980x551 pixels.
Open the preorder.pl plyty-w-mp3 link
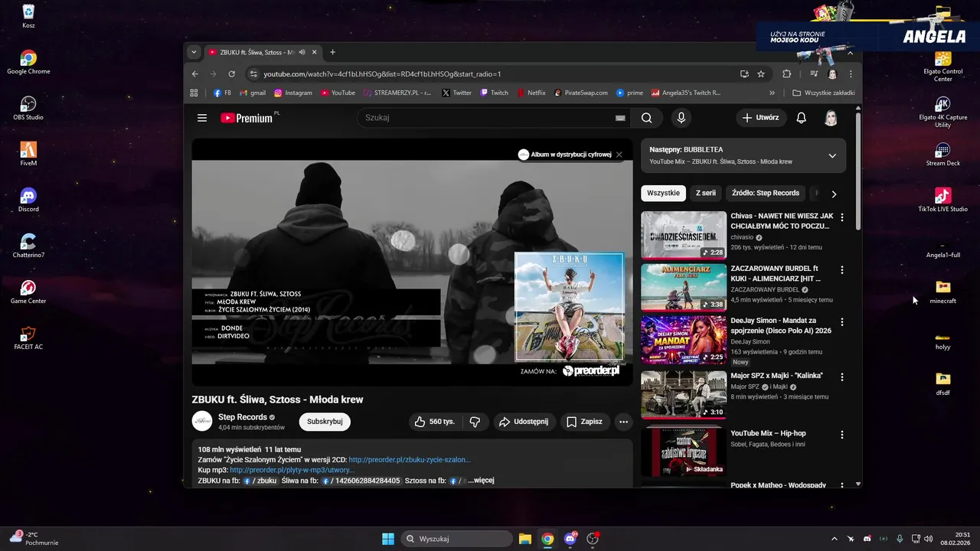pyautogui.click(x=292, y=470)
